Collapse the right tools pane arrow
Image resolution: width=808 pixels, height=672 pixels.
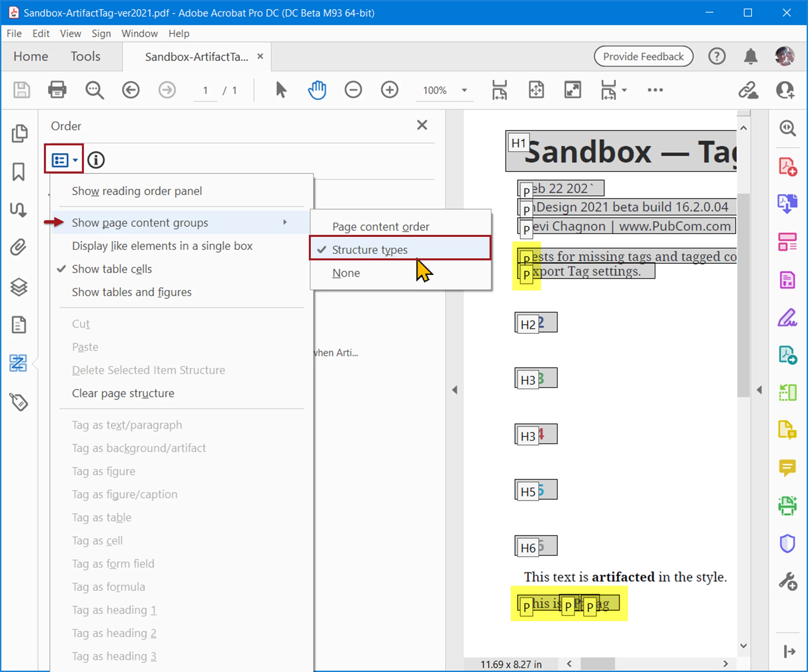[759, 390]
